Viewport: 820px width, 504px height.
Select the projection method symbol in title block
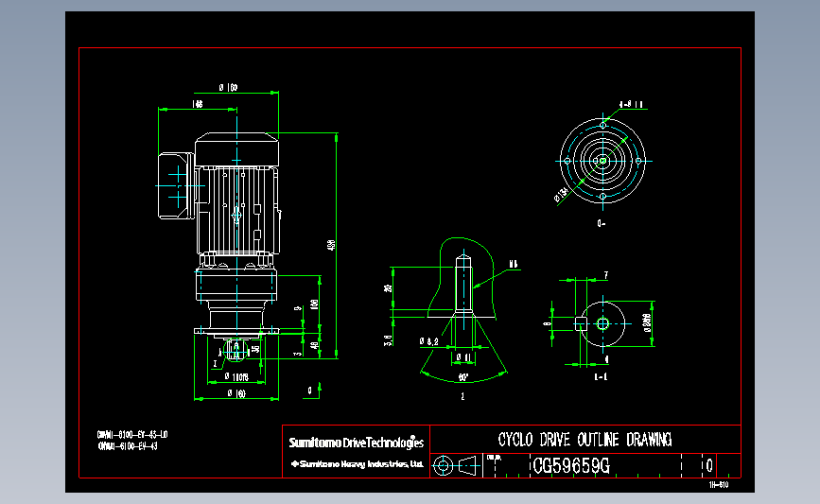(x=456, y=465)
